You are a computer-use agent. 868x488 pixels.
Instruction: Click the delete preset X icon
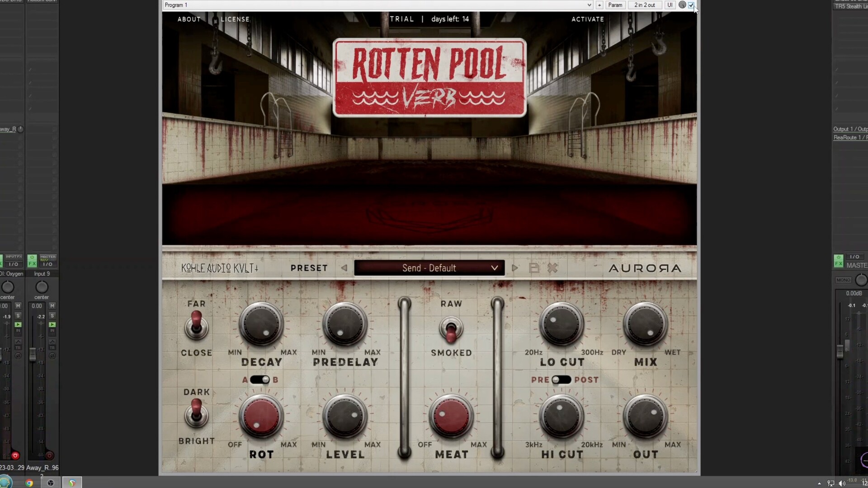coord(552,268)
